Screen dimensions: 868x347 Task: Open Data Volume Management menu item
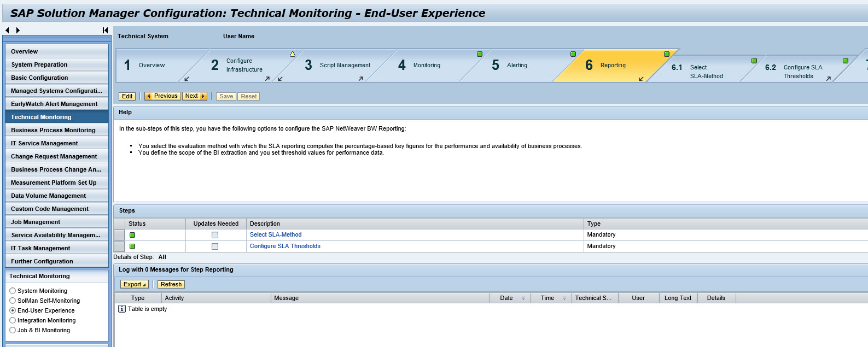[57, 196]
